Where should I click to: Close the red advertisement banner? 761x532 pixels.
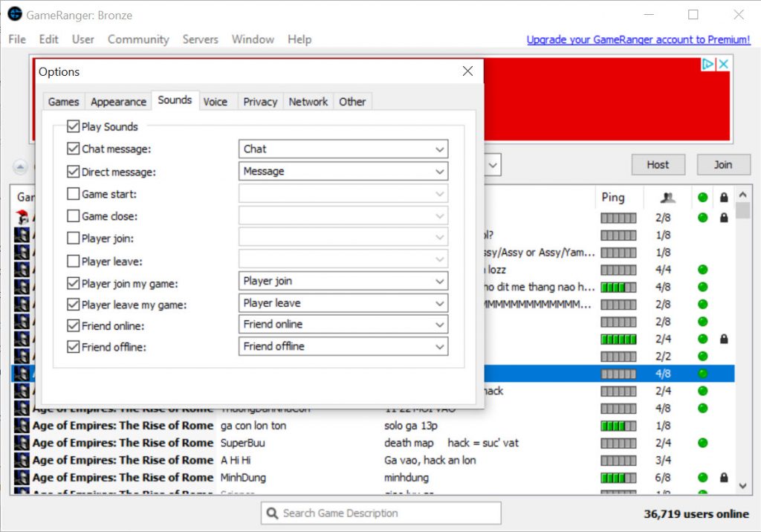pyautogui.click(x=723, y=64)
